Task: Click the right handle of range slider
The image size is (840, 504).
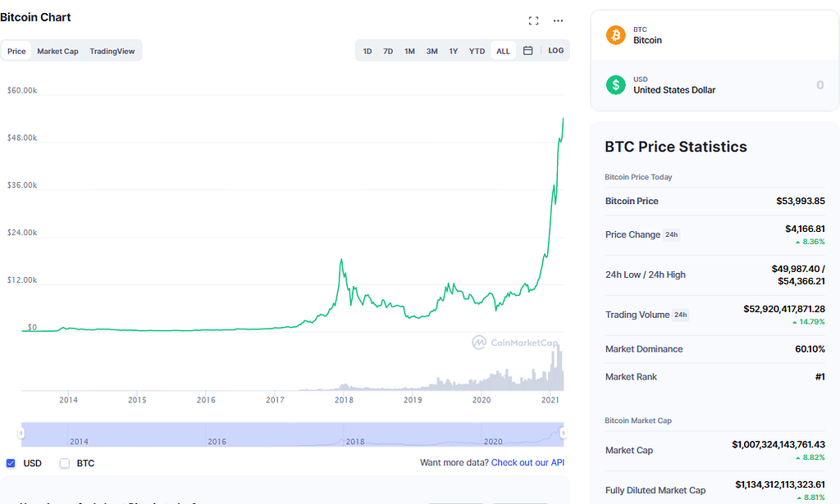Action: click(563, 433)
